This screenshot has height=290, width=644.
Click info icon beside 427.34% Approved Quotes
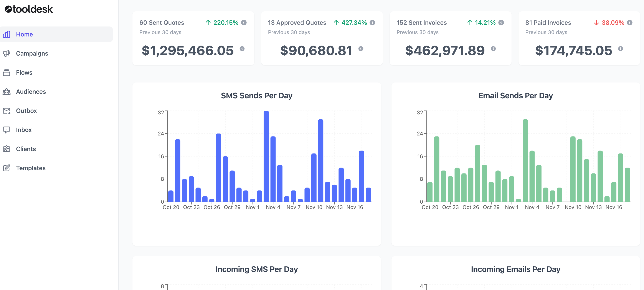click(372, 23)
